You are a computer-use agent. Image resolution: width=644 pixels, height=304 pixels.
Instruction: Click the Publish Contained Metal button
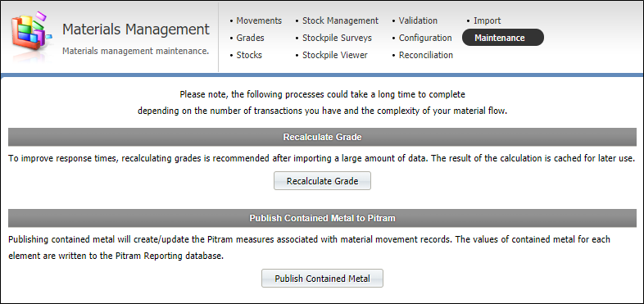[x=323, y=279]
